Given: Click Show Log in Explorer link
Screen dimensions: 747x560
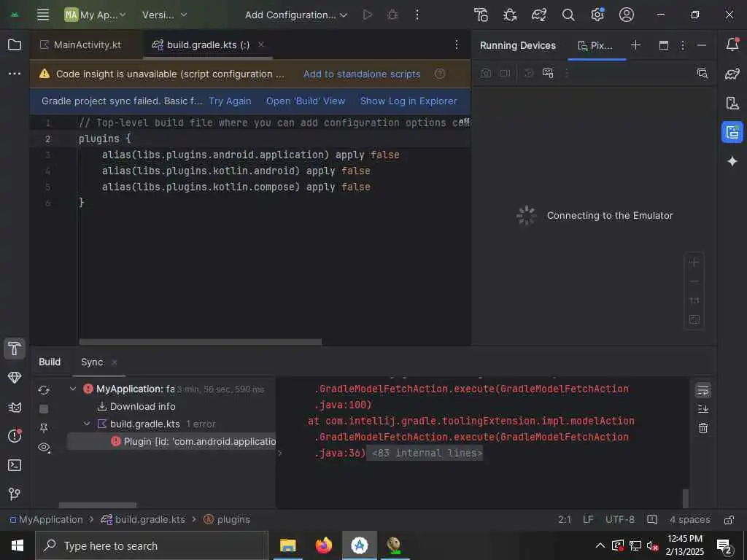Looking at the screenshot, I should pos(409,101).
